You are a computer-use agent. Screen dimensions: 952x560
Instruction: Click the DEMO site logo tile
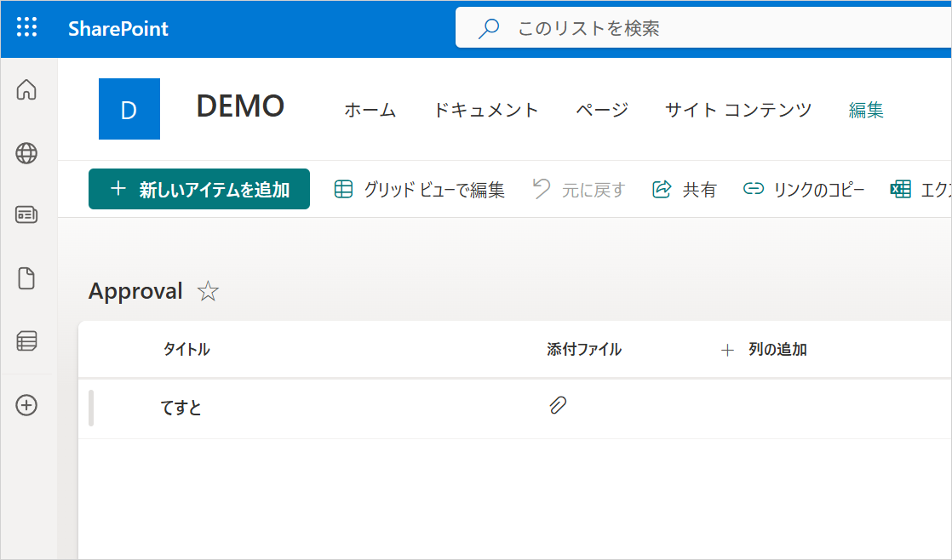(x=129, y=109)
